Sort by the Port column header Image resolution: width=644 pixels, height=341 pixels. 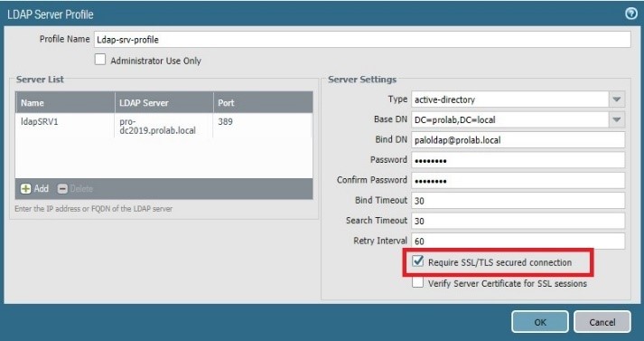coord(263,102)
